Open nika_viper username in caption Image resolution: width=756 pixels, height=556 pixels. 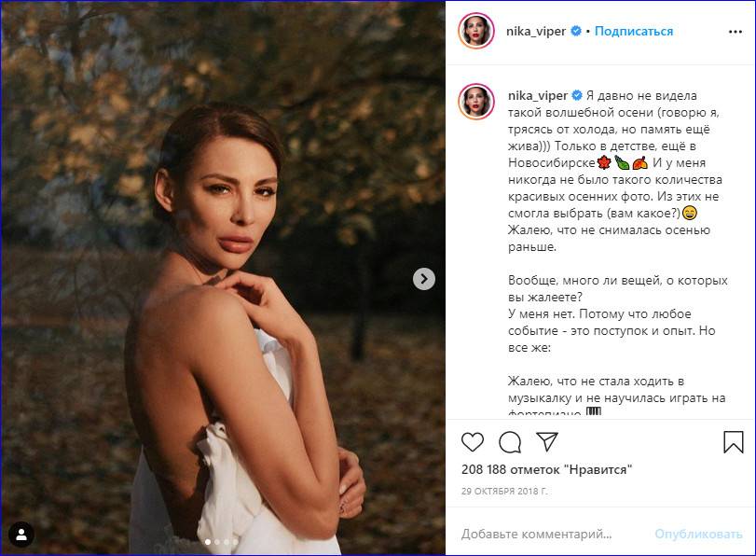tap(538, 96)
